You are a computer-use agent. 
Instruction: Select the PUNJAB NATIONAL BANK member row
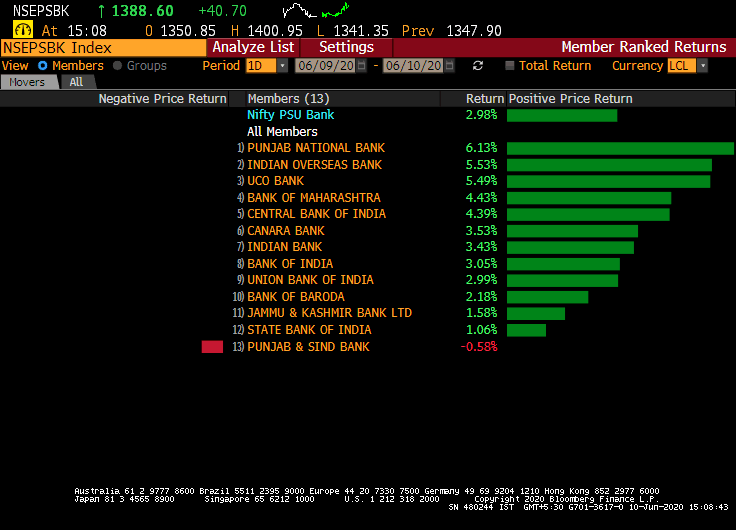pyautogui.click(x=315, y=148)
